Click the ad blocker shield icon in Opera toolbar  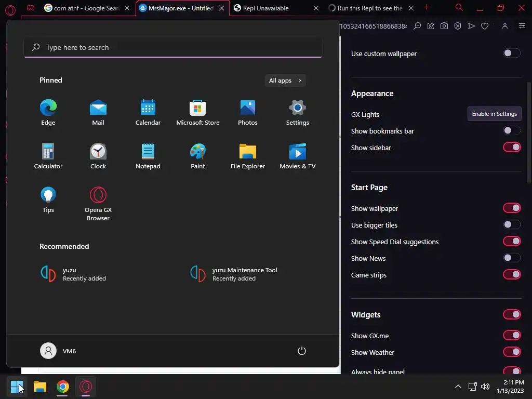coord(458,26)
